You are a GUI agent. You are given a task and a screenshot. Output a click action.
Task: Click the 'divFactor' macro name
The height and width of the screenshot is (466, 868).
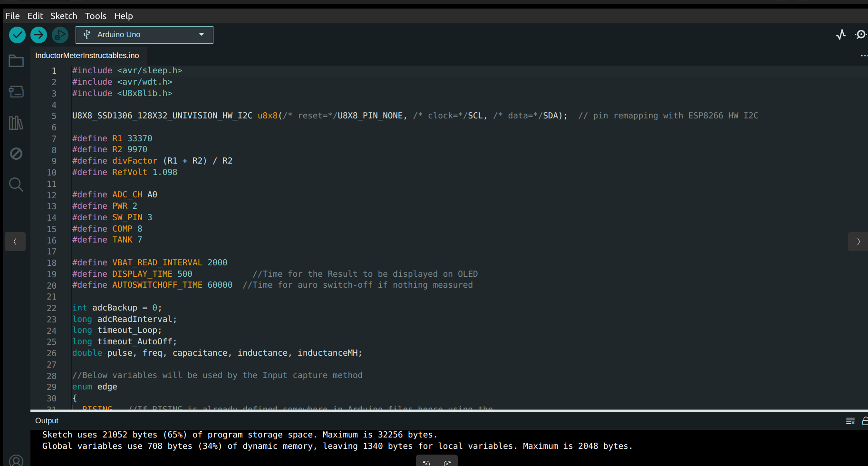click(135, 161)
